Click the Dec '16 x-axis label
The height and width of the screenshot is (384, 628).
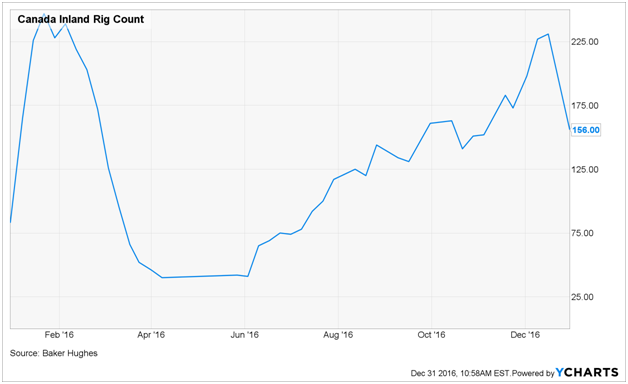point(525,335)
